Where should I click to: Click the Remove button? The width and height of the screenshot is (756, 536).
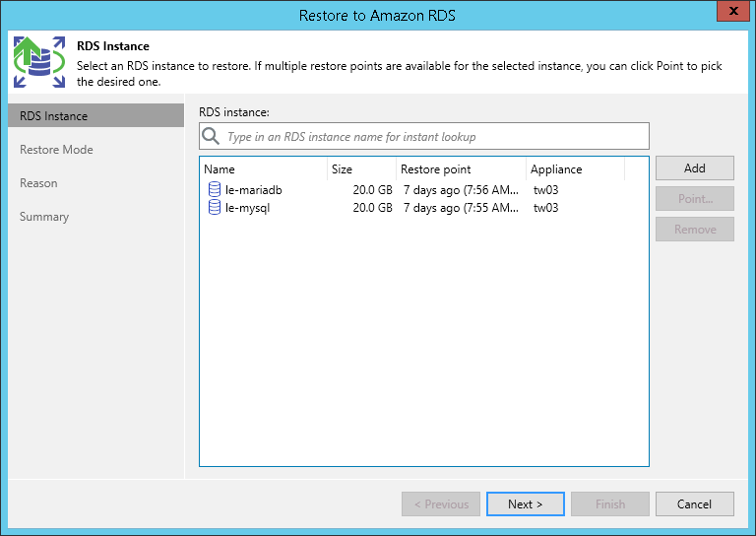[694, 230]
